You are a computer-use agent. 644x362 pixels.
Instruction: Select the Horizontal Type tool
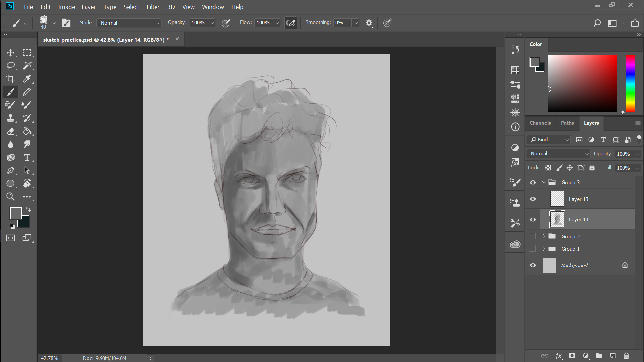pos(27,157)
